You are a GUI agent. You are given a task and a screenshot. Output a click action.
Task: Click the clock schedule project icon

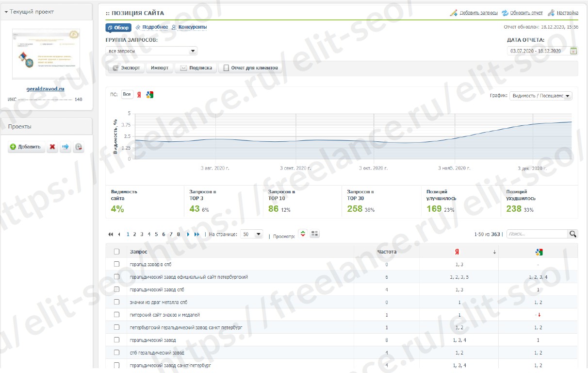coord(79,147)
